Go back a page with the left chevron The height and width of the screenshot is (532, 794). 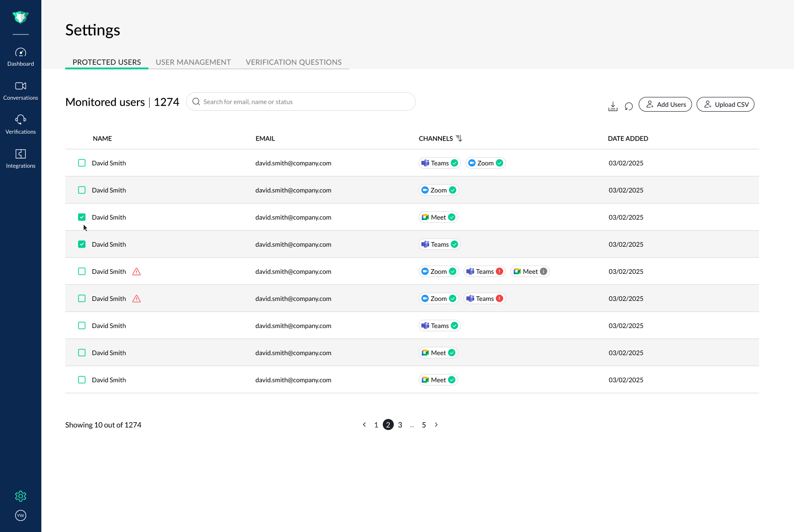(x=364, y=425)
